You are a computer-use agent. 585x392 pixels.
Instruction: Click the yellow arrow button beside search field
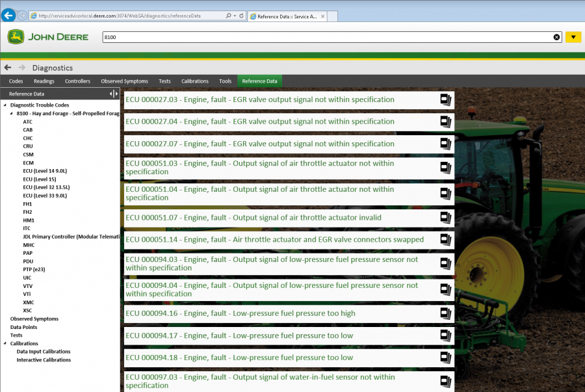point(573,37)
